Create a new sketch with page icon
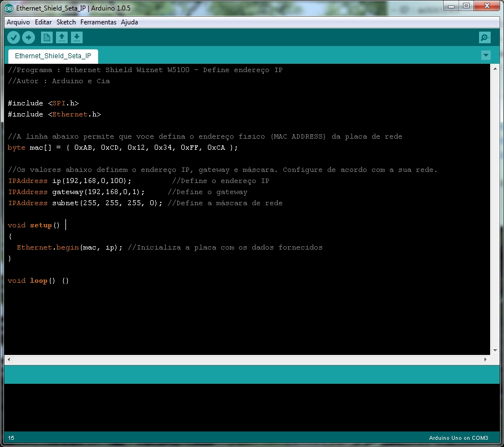 pos(47,38)
